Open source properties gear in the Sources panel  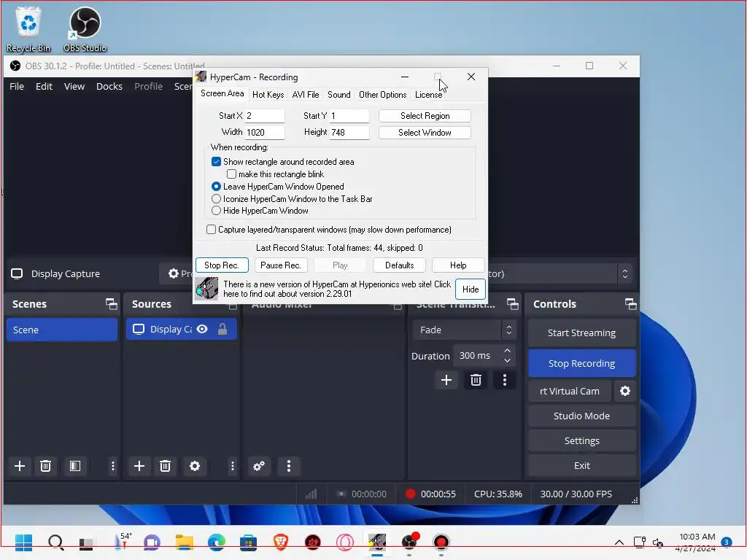(194, 466)
